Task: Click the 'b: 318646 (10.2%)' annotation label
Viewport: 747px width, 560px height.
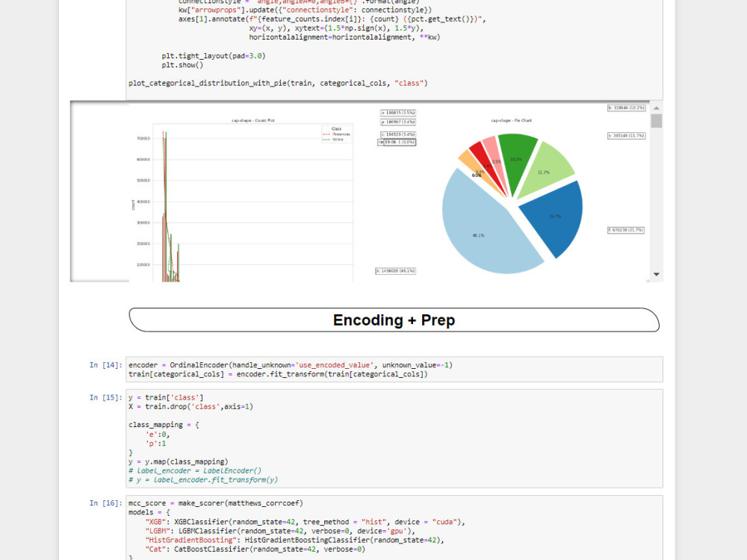Action: (626, 108)
